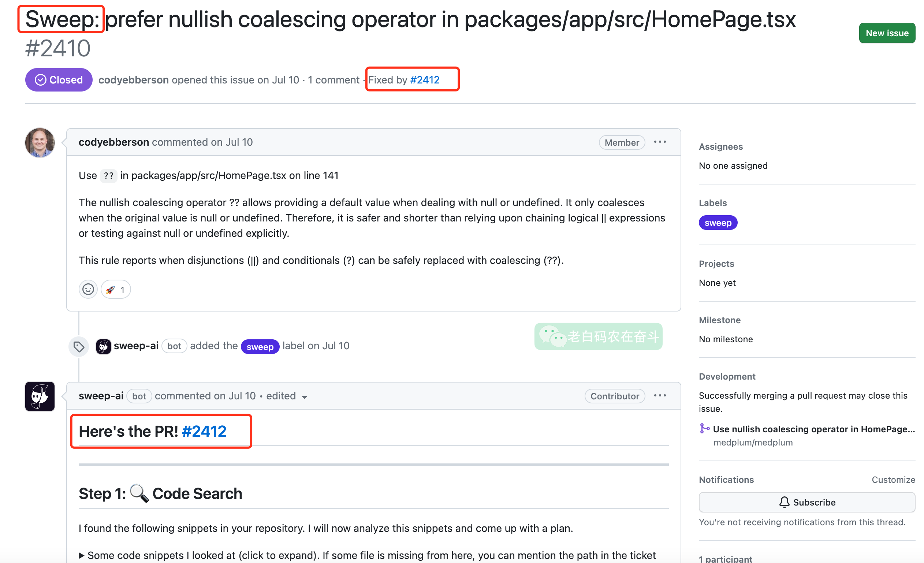Viewport: 924px width, 563px height.
Task: Click the Closed status badge
Action: click(x=59, y=80)
